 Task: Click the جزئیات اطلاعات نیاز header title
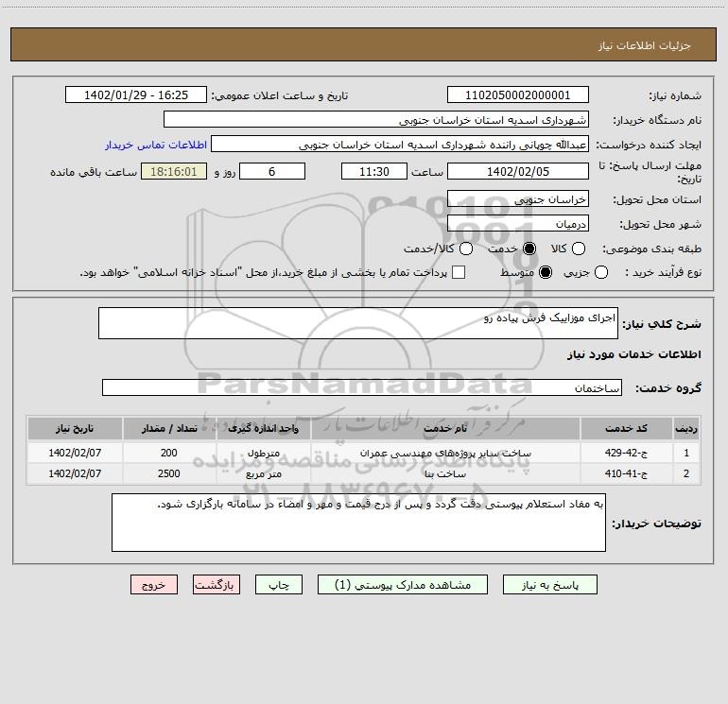point(645,45)
